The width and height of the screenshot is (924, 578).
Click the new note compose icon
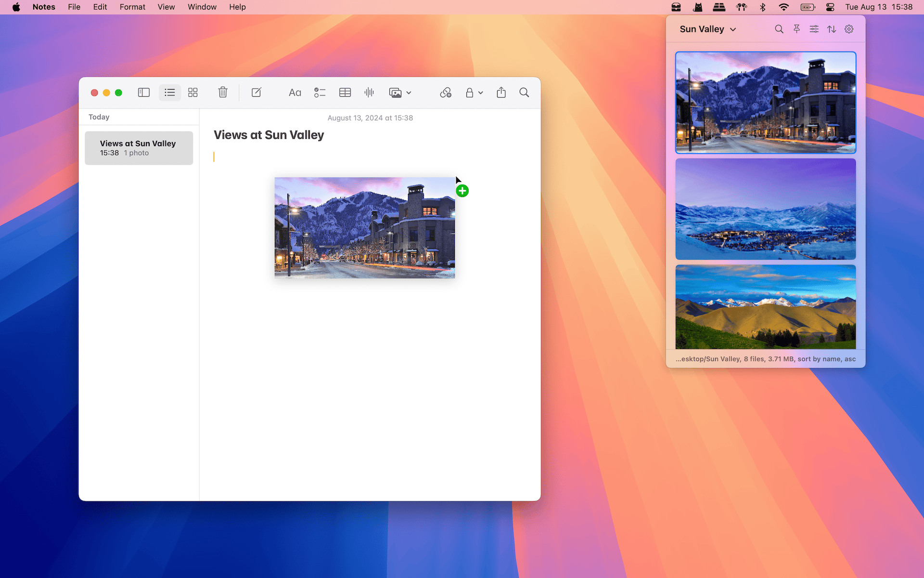[256, 92]
